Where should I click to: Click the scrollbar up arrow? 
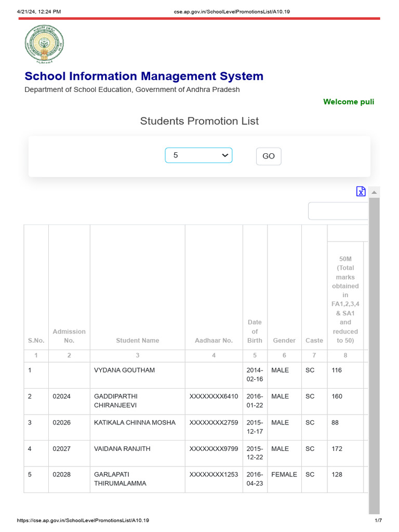[374, 192]
